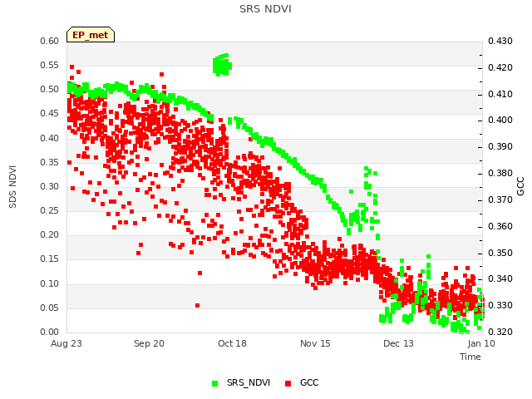This screenshot has width=532, height=399.
Task: Select the GCC legend label
Action: 309,382
